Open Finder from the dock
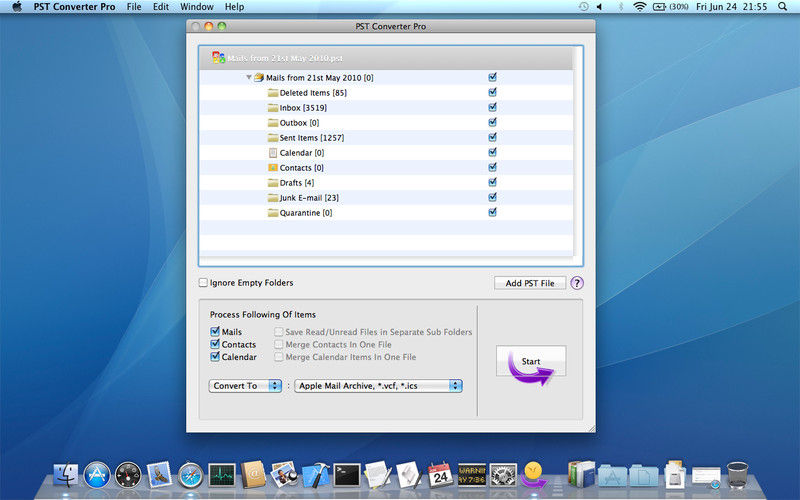 [x=66, y=475]
